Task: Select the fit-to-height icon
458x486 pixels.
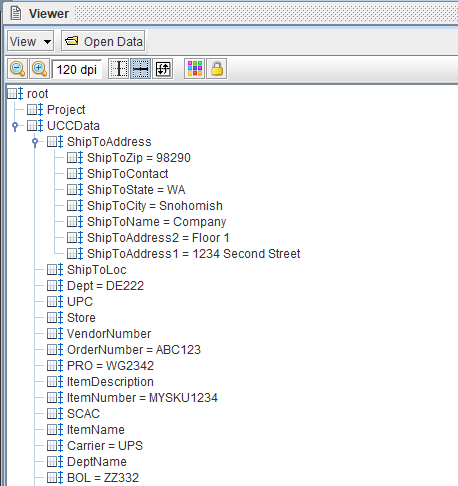Action: click(119, 69)
